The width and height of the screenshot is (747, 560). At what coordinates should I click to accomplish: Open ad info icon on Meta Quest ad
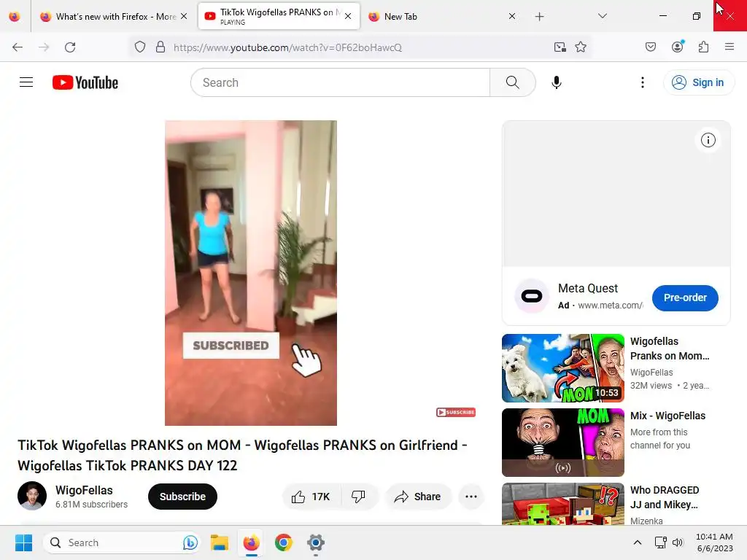(x=708, y=140)
